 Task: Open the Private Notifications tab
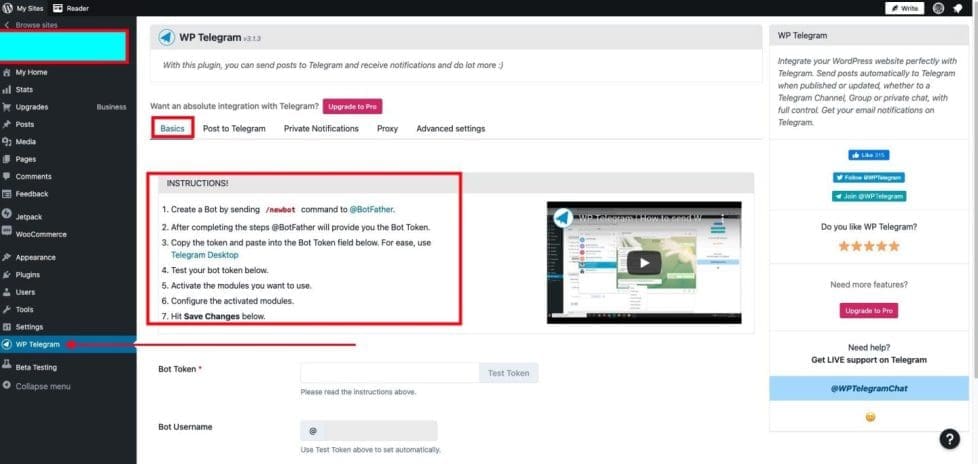pyautogui.click(x=321, y=129)
